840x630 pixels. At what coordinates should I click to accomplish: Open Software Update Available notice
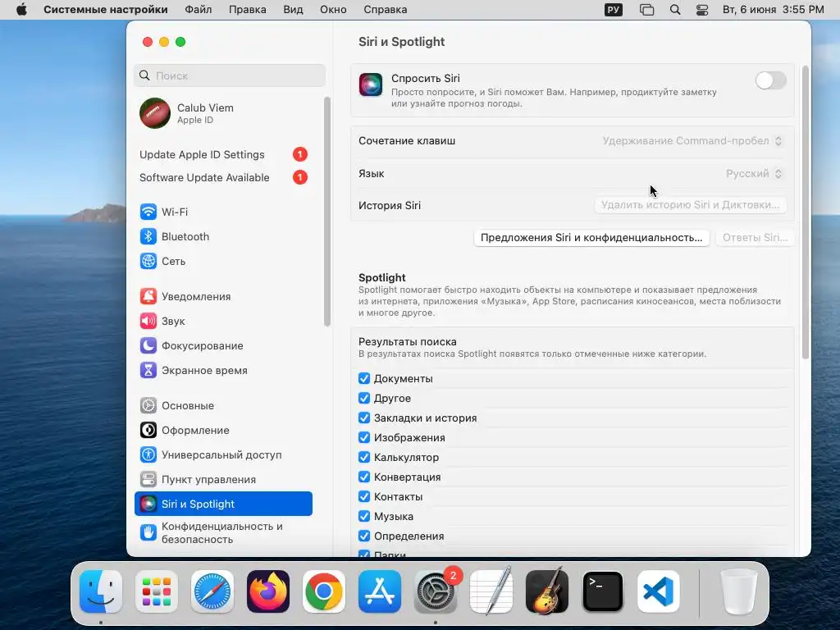point(223,177)
